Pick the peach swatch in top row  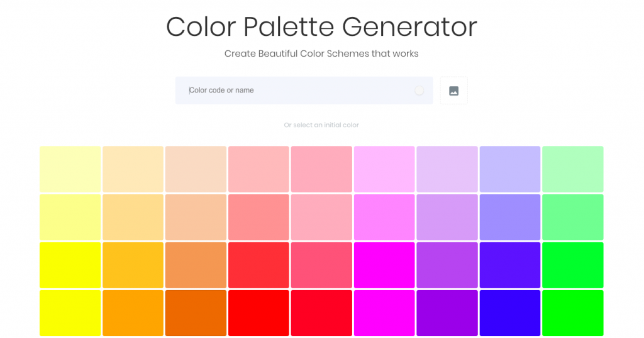[x=196, y=169]
